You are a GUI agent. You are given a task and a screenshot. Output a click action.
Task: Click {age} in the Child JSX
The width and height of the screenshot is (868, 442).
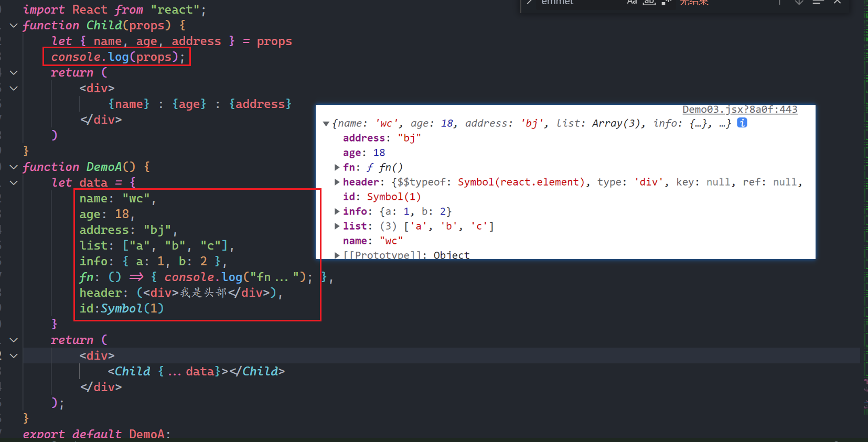click(189, 104)
